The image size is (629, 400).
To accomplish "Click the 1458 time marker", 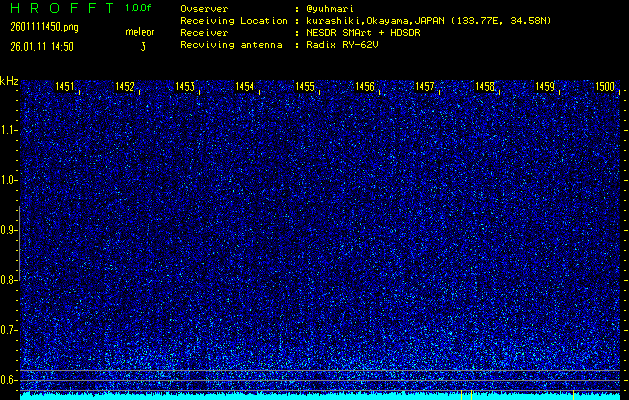I will (x=485, y=87).
